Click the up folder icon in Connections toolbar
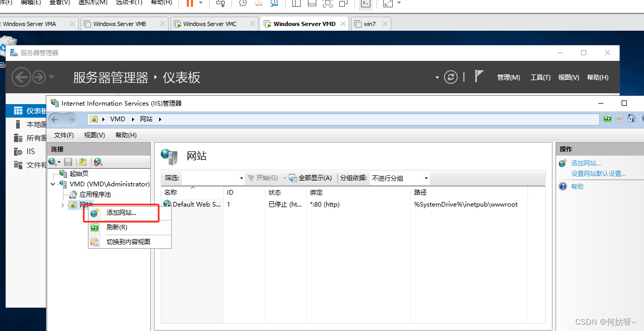644x331 pixels. point(83,162)
